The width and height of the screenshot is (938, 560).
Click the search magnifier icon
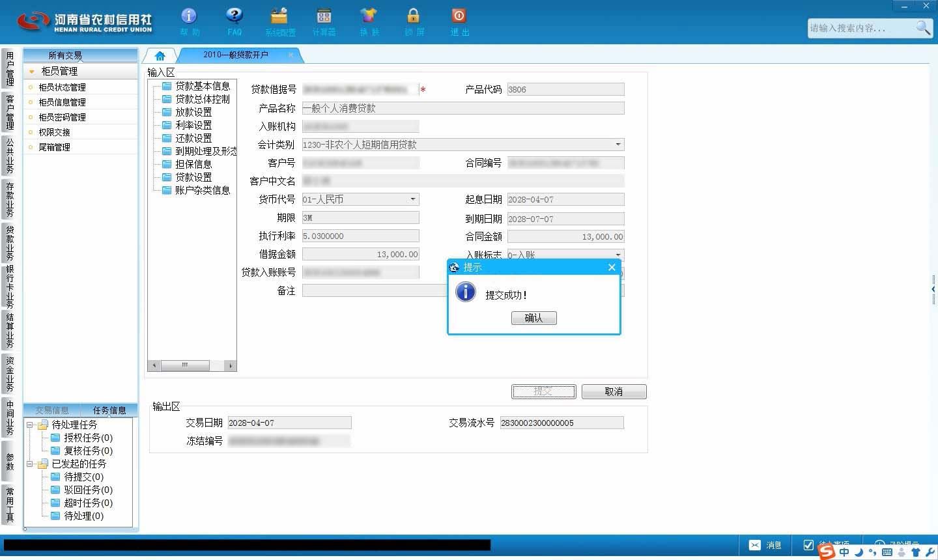coord(923,28)
